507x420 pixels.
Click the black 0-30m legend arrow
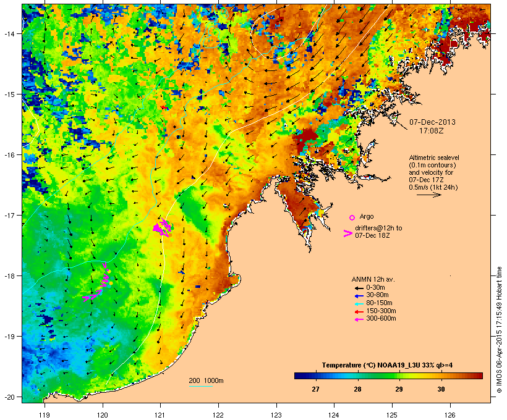click(359, 288)
